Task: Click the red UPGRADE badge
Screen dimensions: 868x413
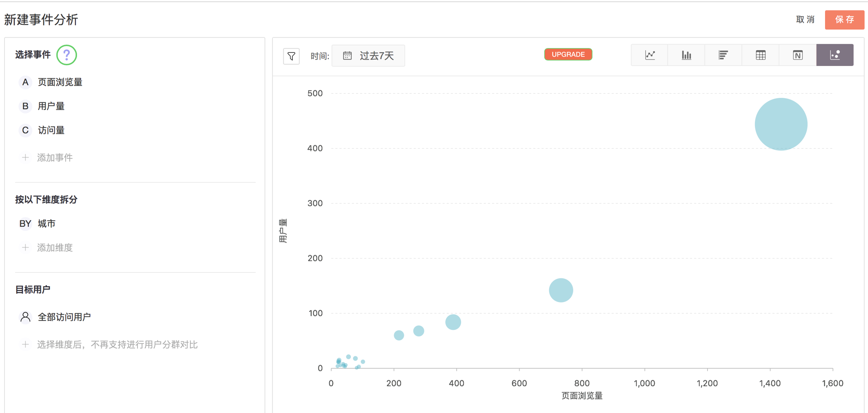Action: (x=568, y=55)
